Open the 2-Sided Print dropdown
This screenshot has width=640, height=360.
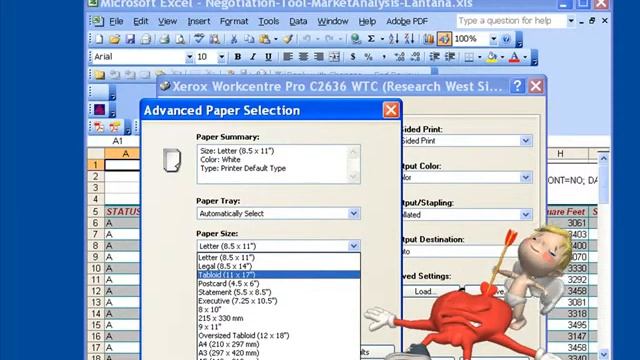click(526, 141)
